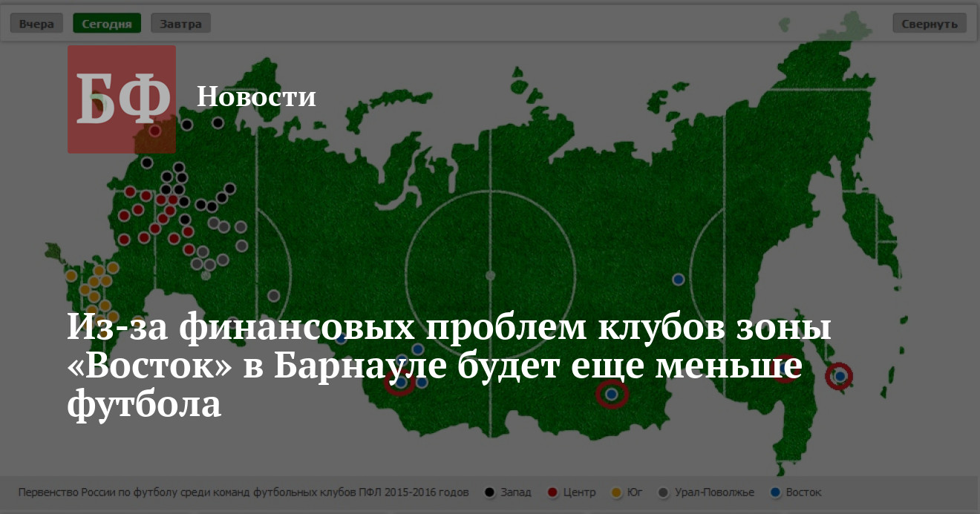
Task: Click the red marker overlapped by the БФ logo
Action: pyautogui.click(x=154, y=131)
